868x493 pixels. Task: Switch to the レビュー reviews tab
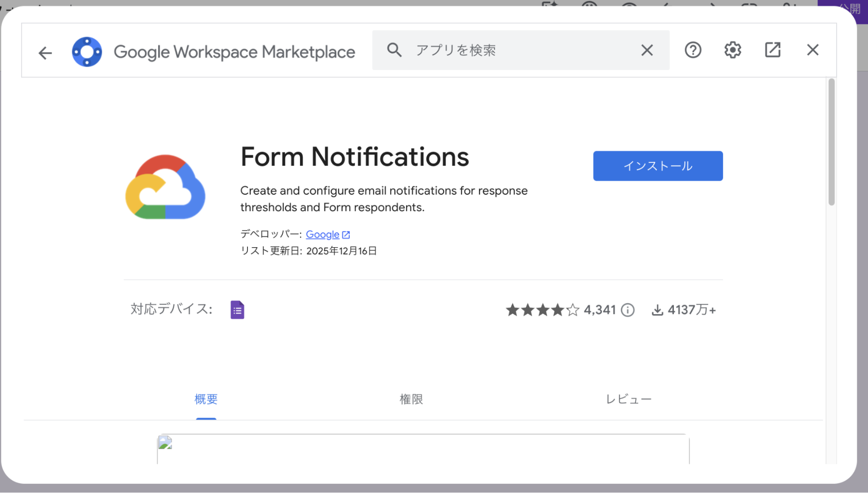tap(628, 398)
